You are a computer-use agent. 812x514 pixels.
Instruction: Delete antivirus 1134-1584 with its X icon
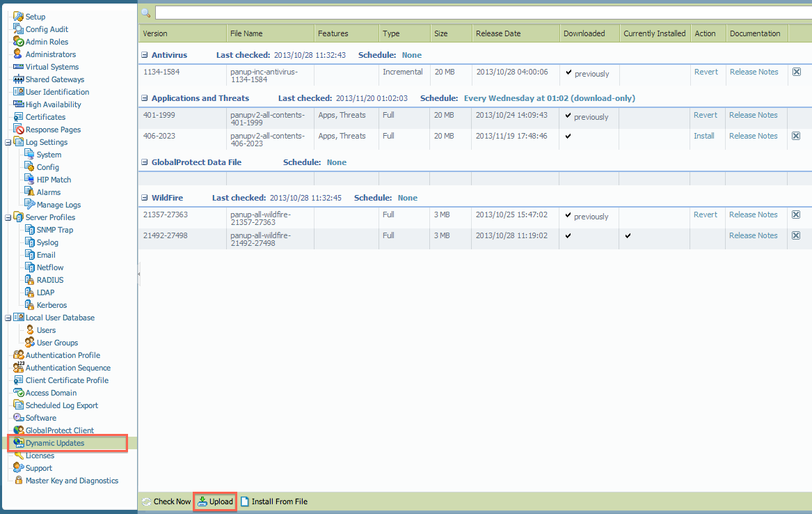coord(797,72)
